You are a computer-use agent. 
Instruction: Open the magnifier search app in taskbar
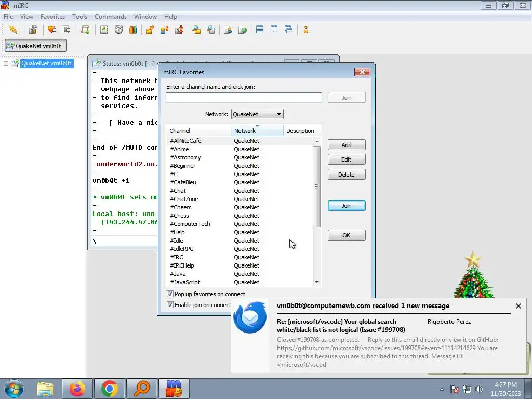(141, 389)
